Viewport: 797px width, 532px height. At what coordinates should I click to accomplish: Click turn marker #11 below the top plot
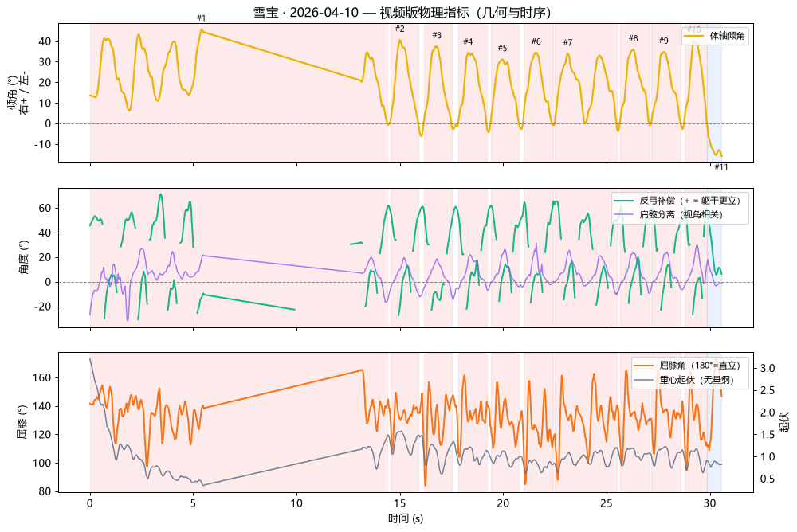click(x=721, y=167)
